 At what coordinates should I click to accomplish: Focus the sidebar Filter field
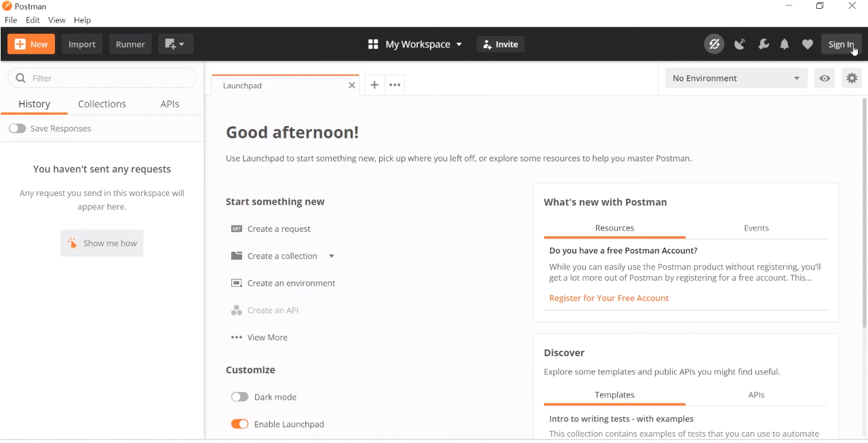click(102, 78)
